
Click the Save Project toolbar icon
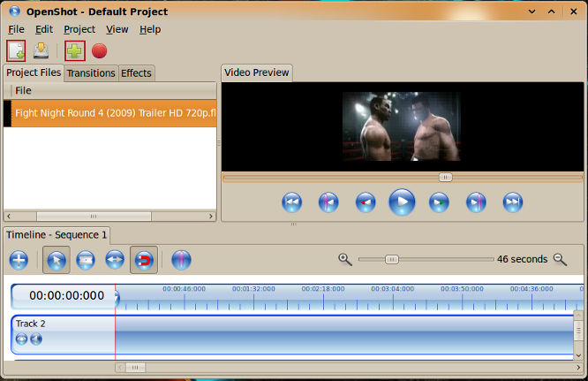pyautogui.click(x=41, y=50)
